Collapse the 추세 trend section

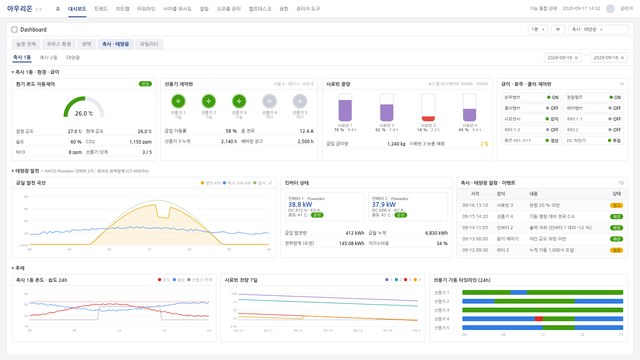[13, 268]
